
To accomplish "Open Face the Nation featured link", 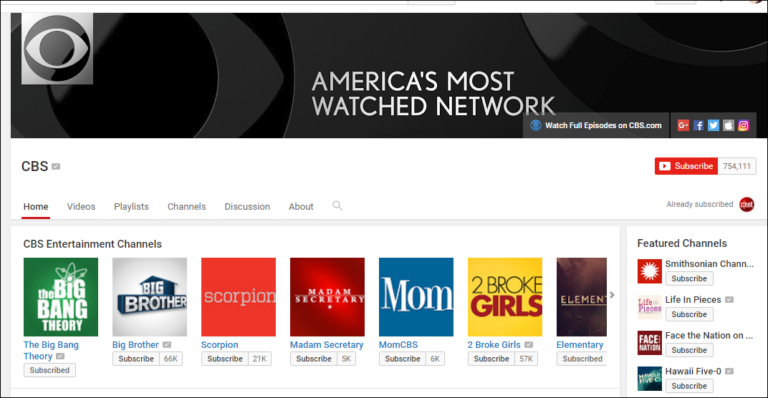I will point(709,335).
